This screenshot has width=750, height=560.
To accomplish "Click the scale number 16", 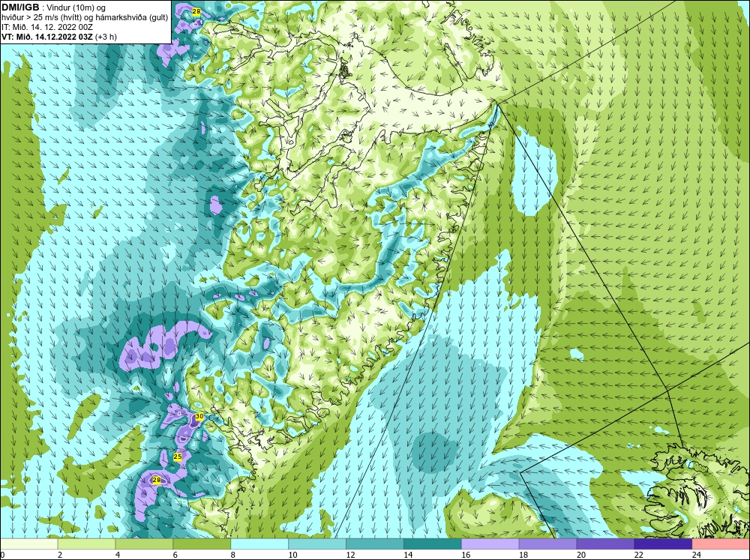I will [466, 555].
